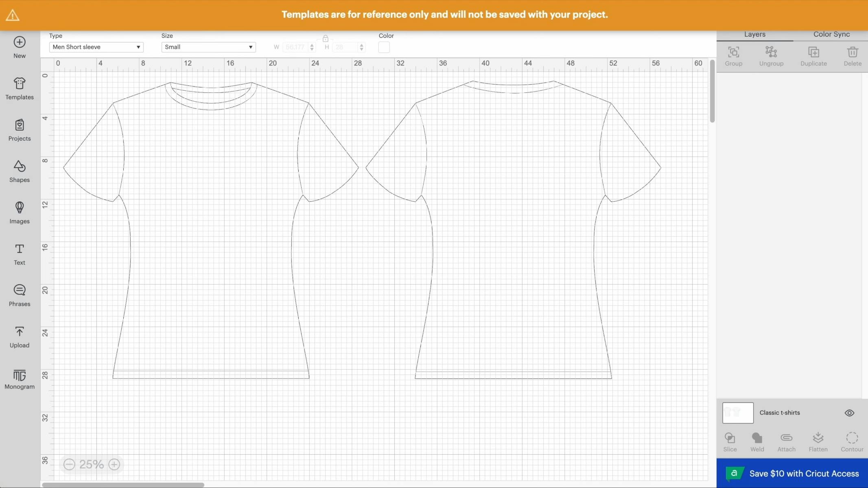Click the Upload icon

pyautogui.click(x=19, y=336)
